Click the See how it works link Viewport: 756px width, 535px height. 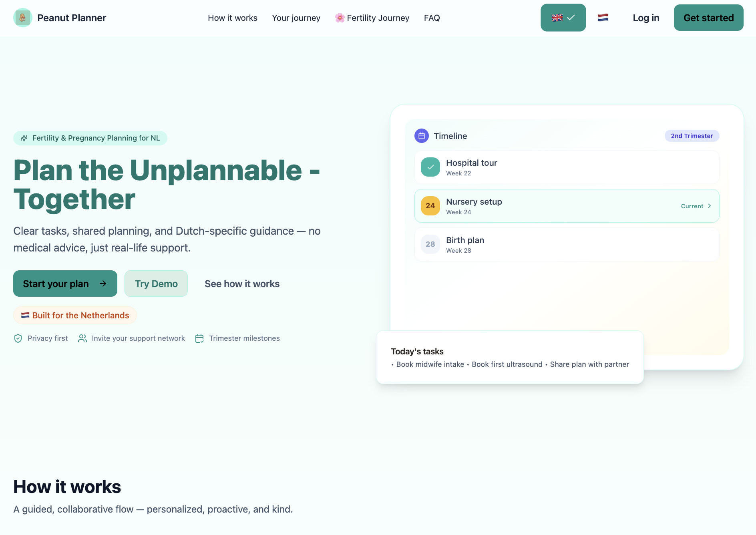point(242,284)
